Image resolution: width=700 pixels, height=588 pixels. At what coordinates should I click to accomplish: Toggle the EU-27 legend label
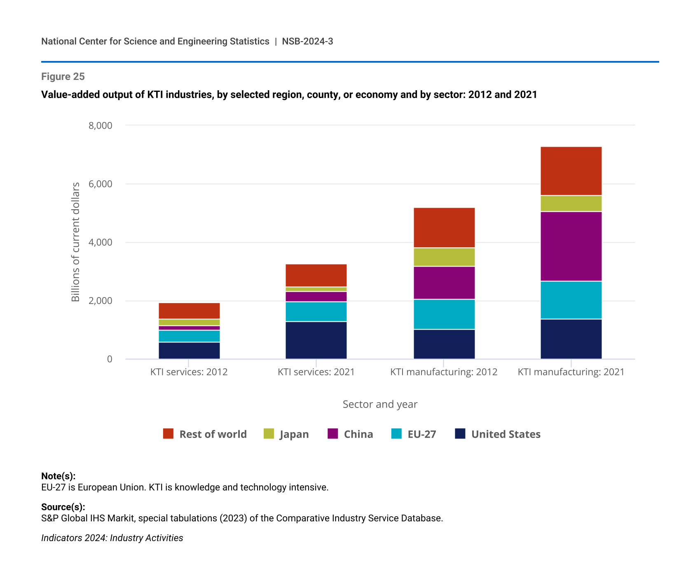click(x=421, y=434)
